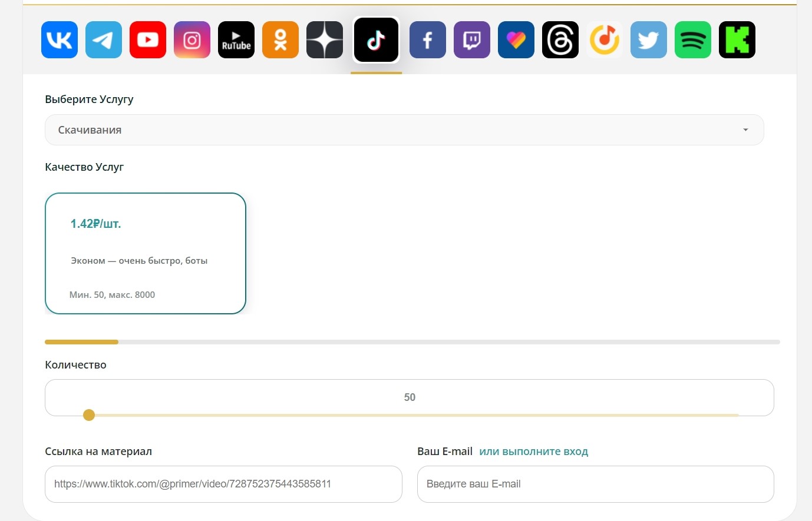Viewport: 812px width, 521px height.
Task: Click the Введите ваш E-mail field
Action: click(x=596, y=484)
